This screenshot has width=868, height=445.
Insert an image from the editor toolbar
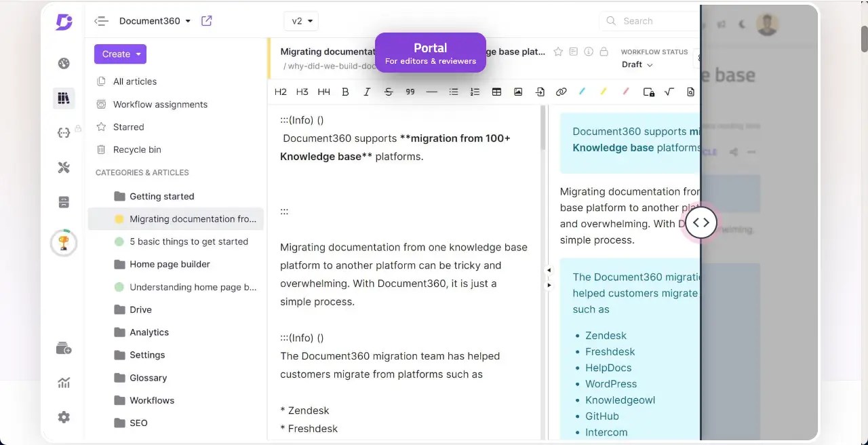pyautogui.click(x=518, y=92)
